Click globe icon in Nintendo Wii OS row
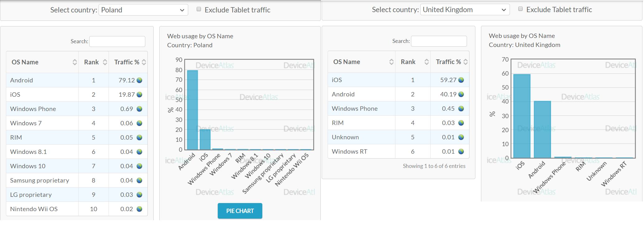Screen dimensions: 644x227 point(139,209)
